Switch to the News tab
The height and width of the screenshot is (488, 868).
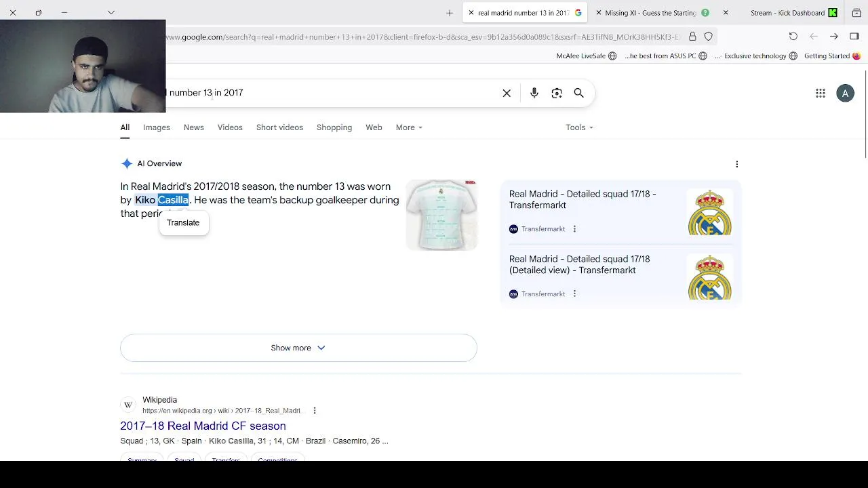194,127
